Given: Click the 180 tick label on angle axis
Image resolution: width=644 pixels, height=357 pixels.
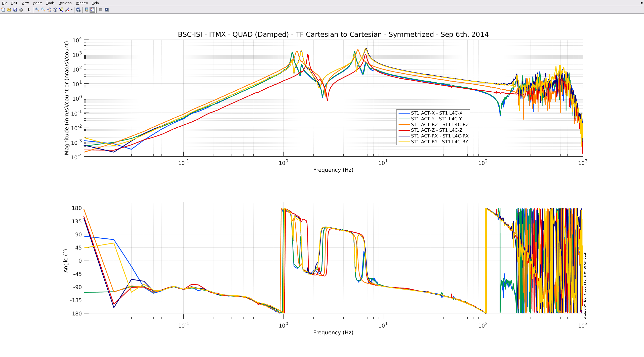Looking at the screenshot, I should (77, 208).
